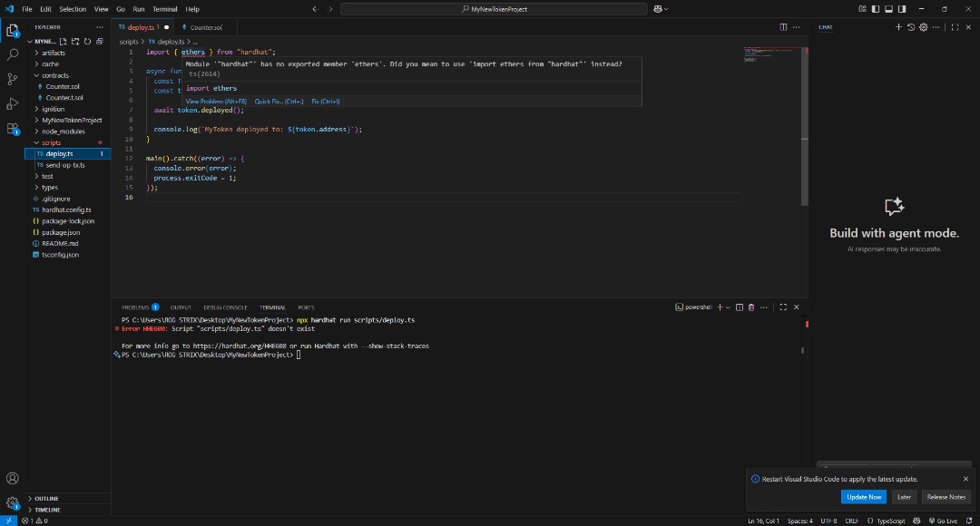Toggle secondary side bar visibility
This screenshot has height=526, width=980.
coord(902,9)
